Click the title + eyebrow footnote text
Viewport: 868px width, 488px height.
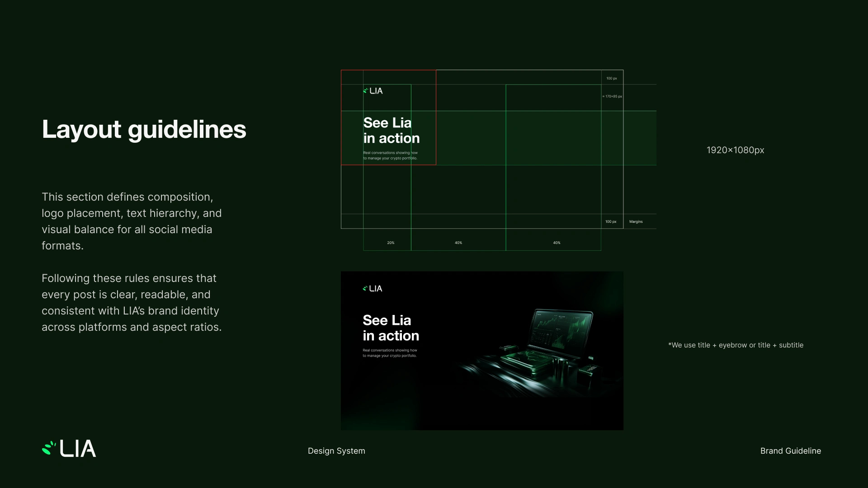pos(736,345)
